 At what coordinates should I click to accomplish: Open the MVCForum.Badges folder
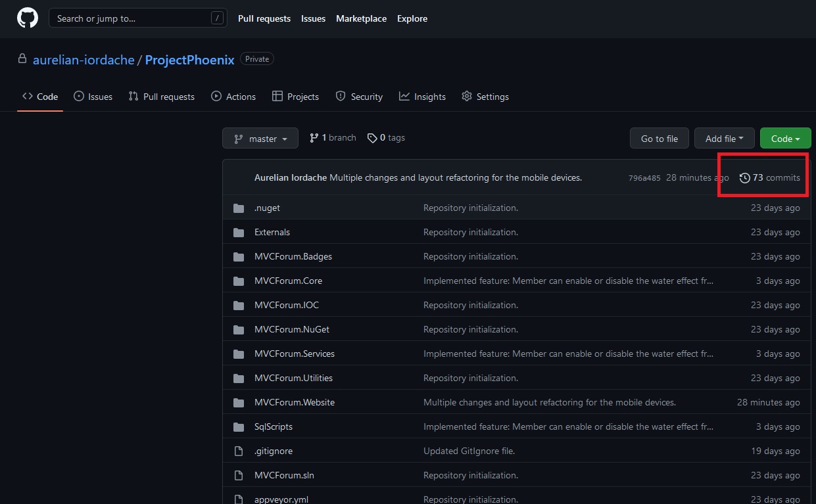pyautogui.click(x=293, y=257)
